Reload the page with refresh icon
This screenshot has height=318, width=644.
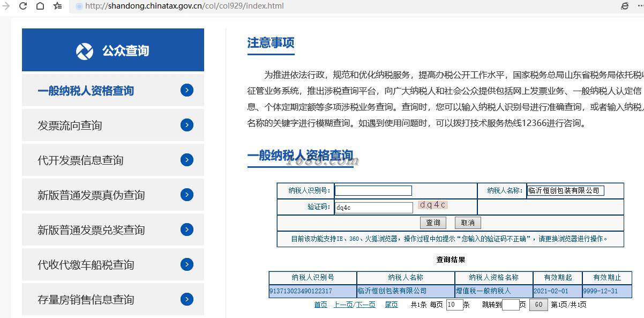[23, 6]
